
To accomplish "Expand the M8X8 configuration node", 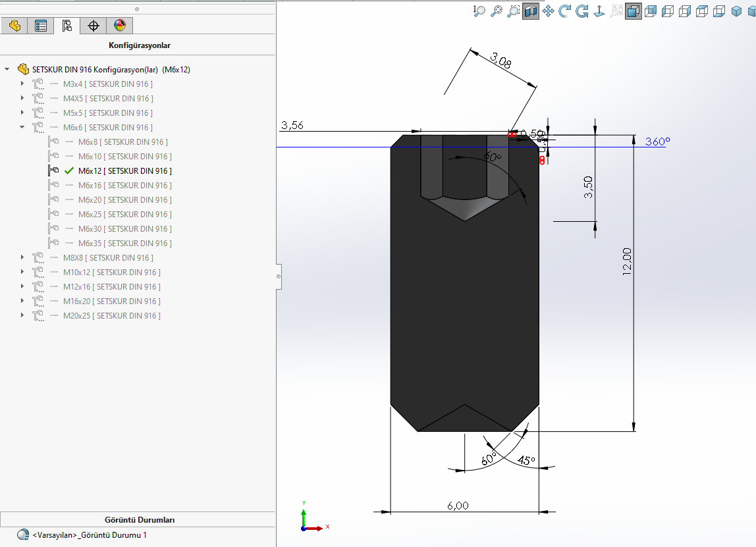I will [x=22, y=258].
